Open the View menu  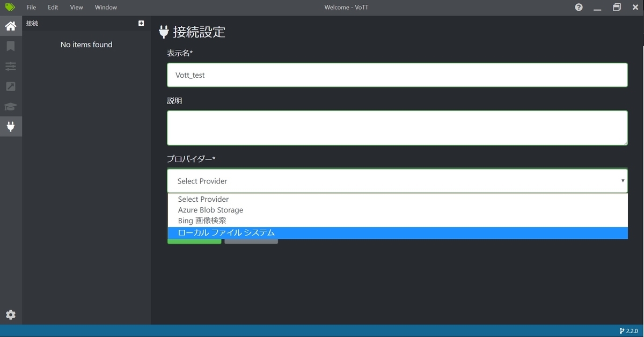point(76,7)
